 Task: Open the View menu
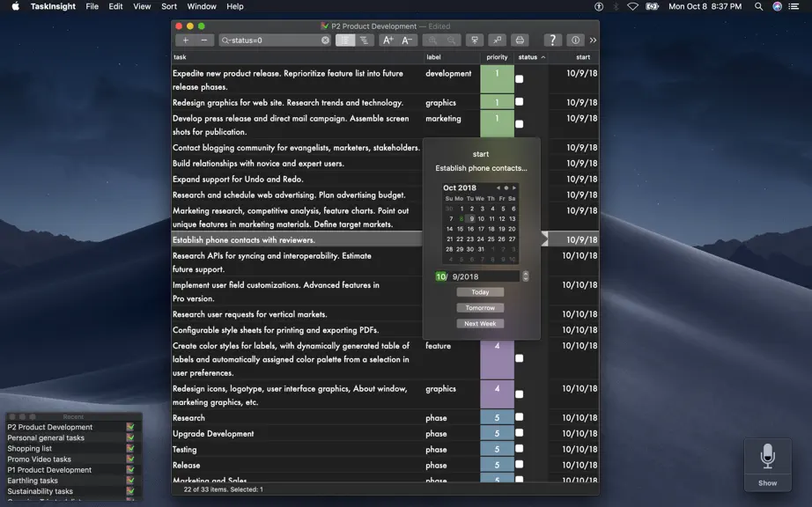(x=142, y=6)
